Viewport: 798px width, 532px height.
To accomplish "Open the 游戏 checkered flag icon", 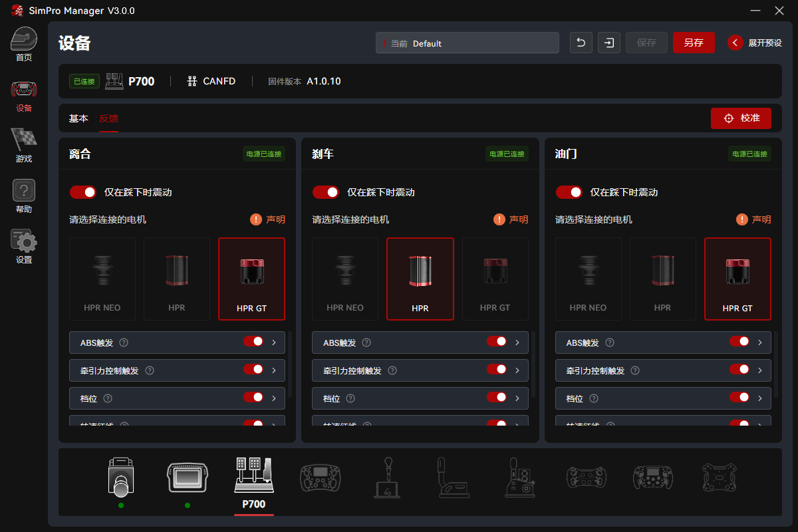I will click(24, 140).
